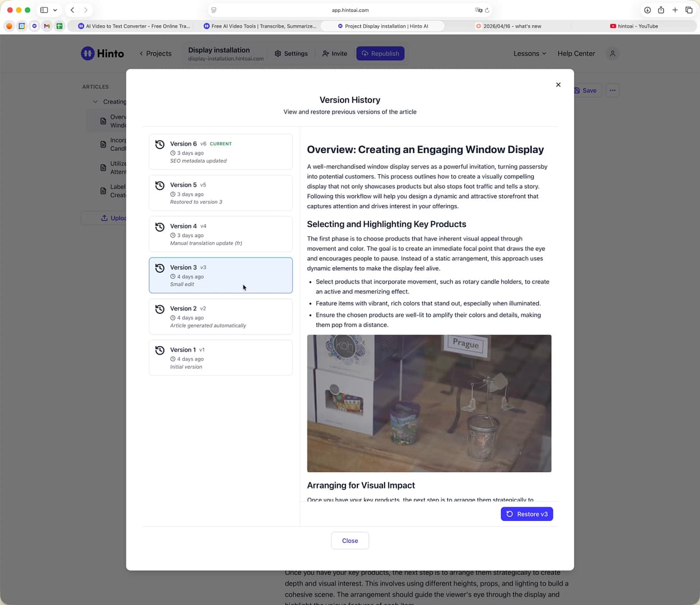Image resolution: width=700 pixels, height=605 pixels.
Task: Click the Hinto logo
Action: point(102,53)
